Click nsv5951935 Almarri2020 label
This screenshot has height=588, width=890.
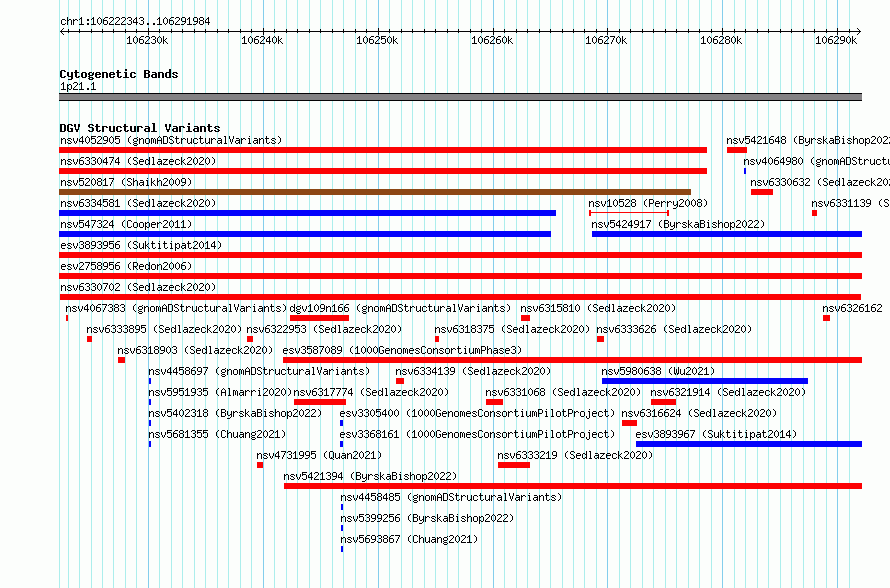[x=220, y=392]
